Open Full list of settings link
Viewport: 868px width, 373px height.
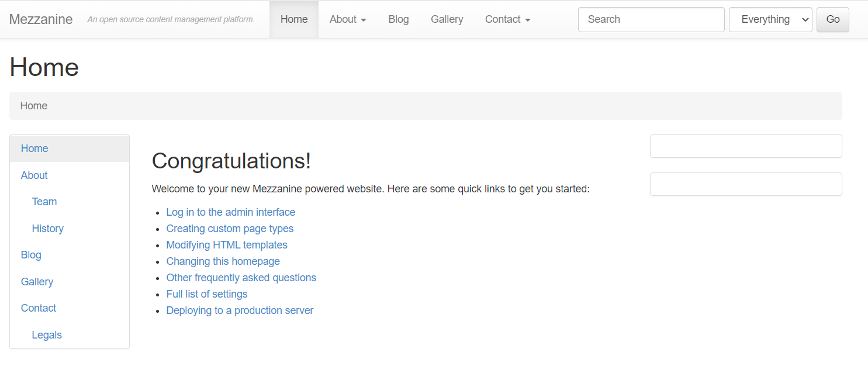207,294
